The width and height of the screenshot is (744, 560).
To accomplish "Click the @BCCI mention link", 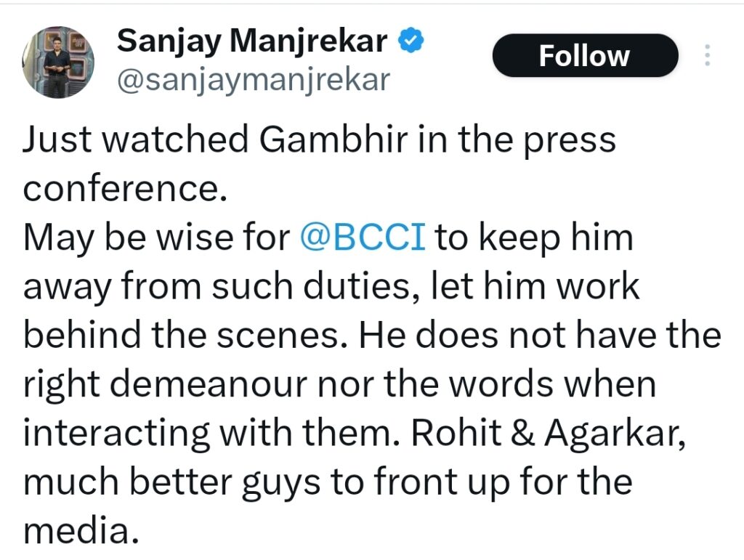I will click(x=363, y=238).
